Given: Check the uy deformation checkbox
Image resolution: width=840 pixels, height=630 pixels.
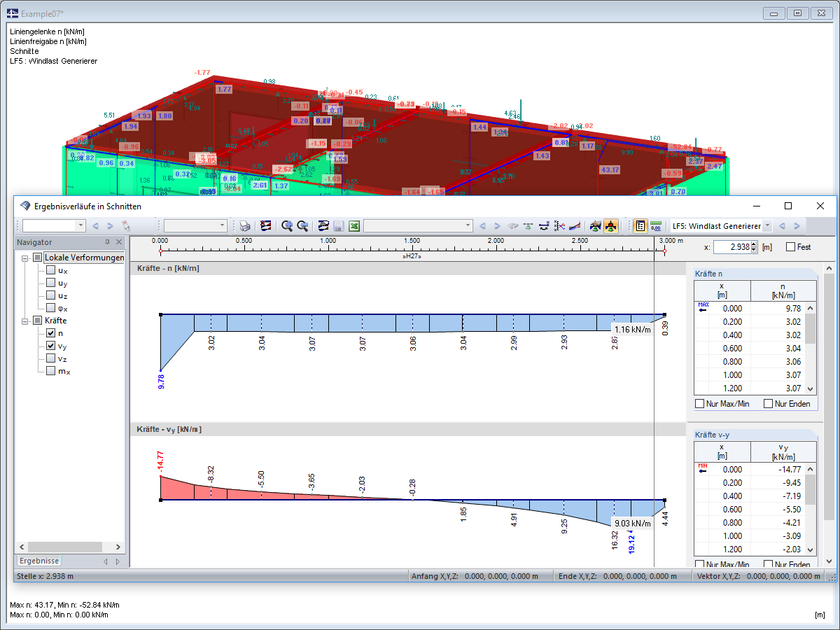Looking at the screenshot, I should pos(50,283).
